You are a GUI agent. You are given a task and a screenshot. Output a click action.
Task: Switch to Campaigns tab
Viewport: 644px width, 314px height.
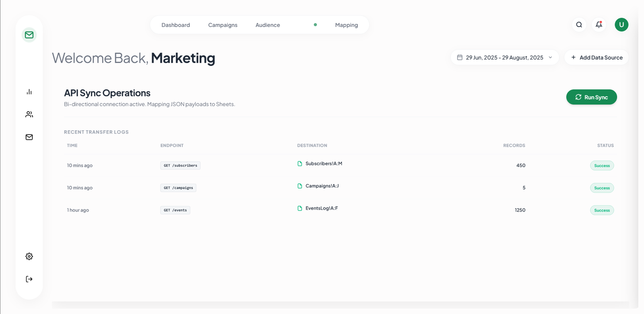[223, 25]
